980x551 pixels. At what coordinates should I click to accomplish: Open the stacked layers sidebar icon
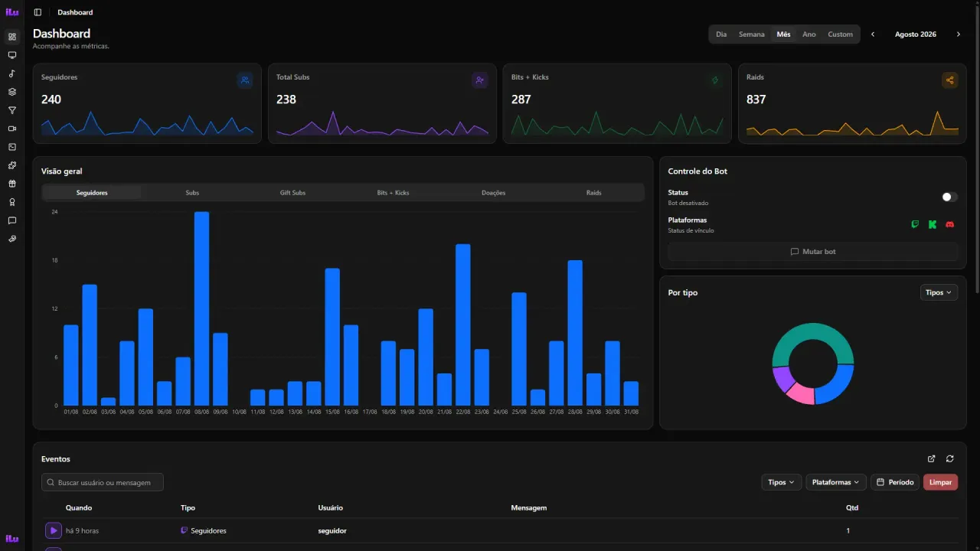coord(11,92)
